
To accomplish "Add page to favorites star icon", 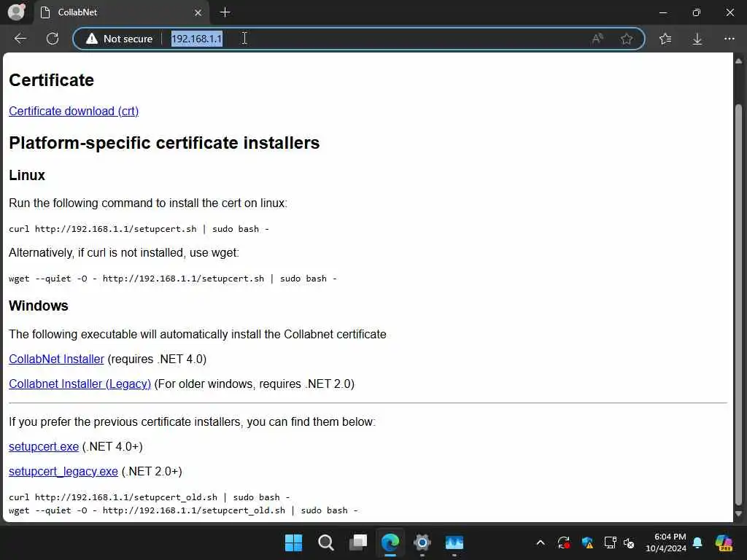I will (x=627, y=39).
